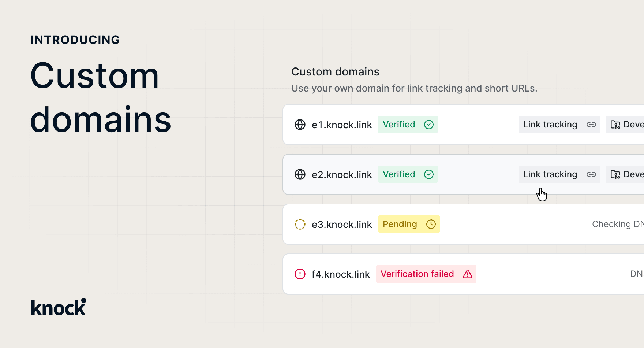Select the Link tracking tag for e2.knock.link
Screen dimensions: 644x348
[550, 174]
